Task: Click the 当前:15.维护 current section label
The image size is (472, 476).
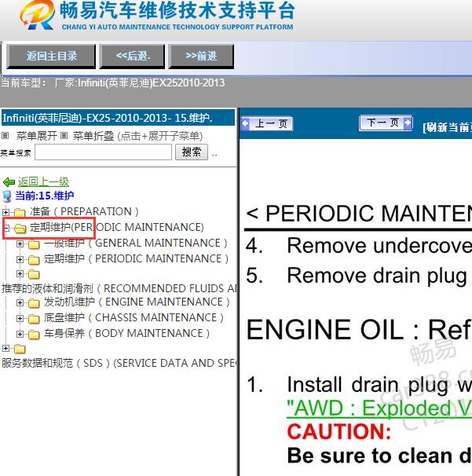Action: (44, 196)
